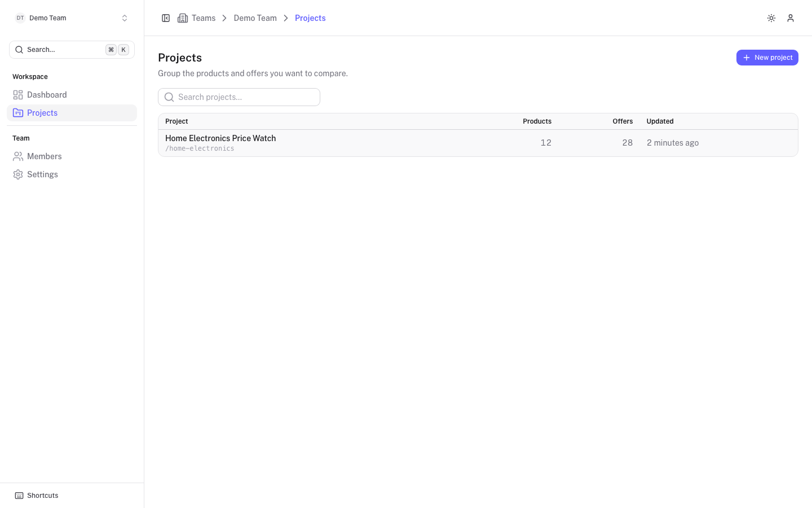Image resolution: width=812 pixels, height=508 pixels.
Task: Click the Project column header
Action: [x=176, y=121]
